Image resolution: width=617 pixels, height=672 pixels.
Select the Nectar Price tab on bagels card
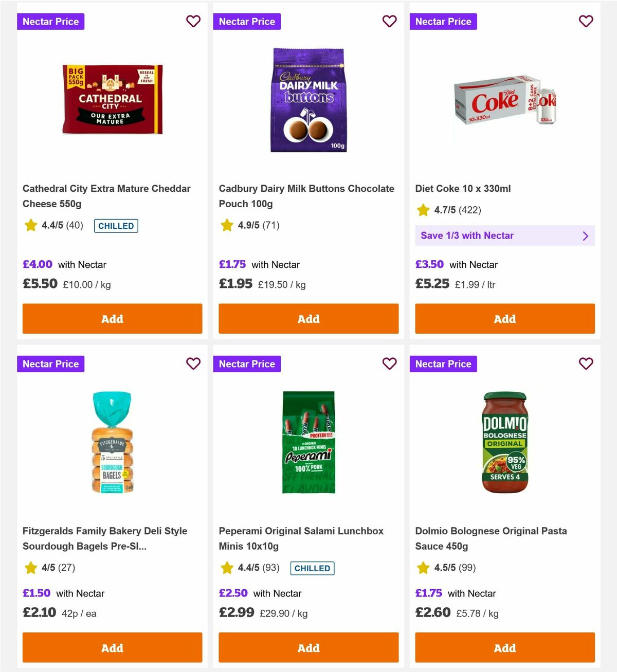(50, 364)
